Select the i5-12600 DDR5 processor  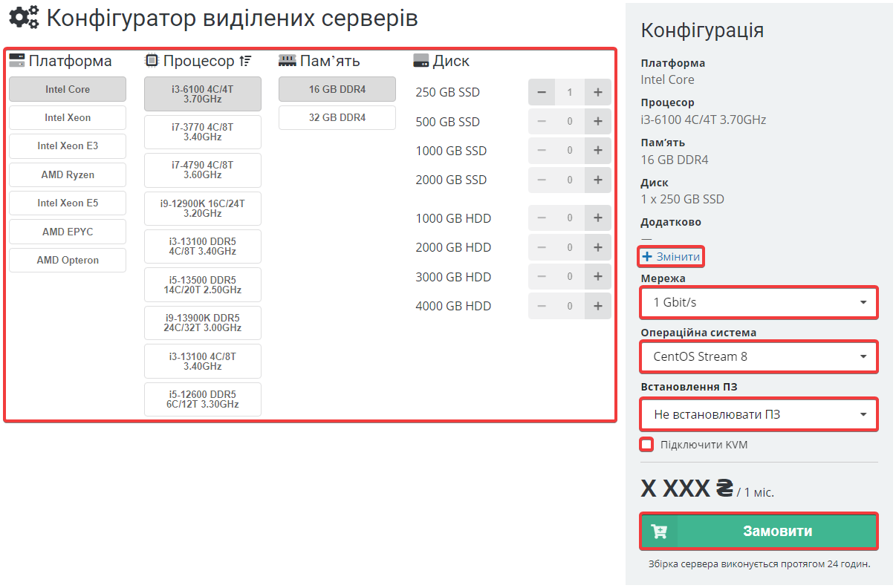tap(202, 399)
